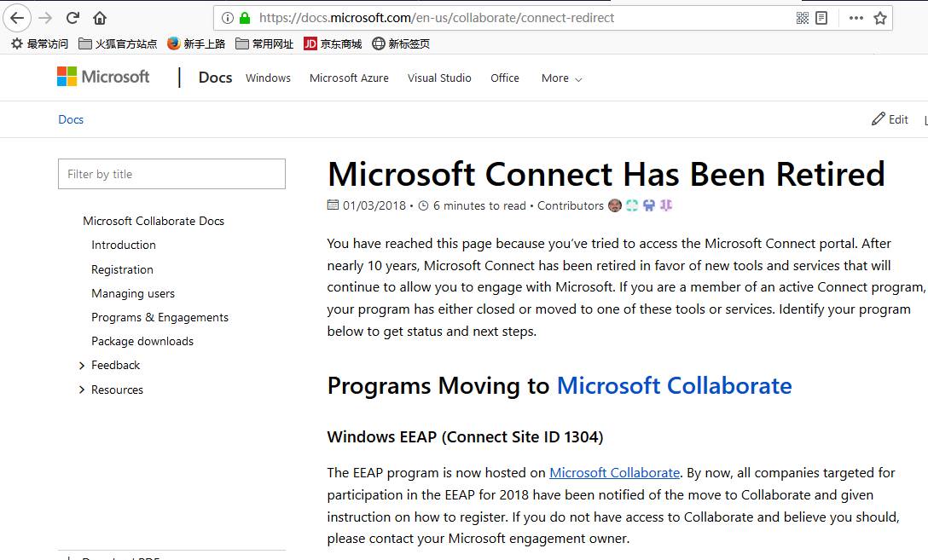
Task: Reload the page with the refresh icon
Action: tap(72, 18)
